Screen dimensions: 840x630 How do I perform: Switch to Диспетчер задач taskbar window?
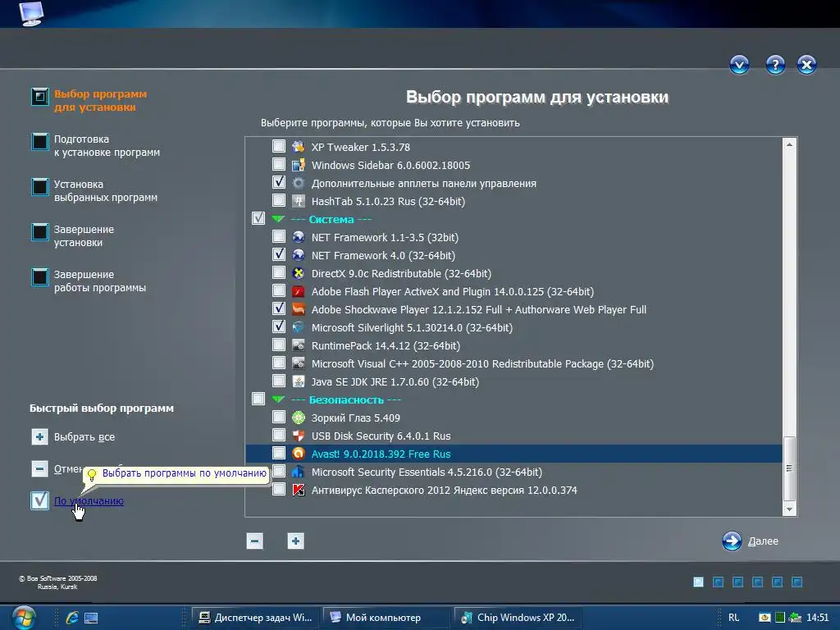point(256,618)
